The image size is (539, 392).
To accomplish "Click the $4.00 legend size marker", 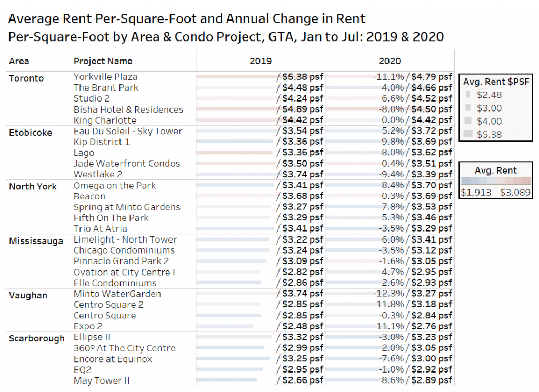I will pos(468,120).
